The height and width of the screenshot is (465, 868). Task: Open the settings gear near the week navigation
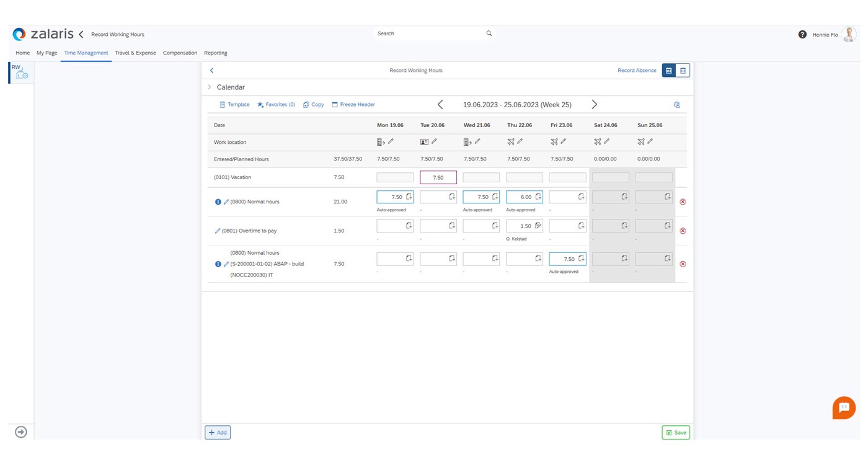(677, 104)
